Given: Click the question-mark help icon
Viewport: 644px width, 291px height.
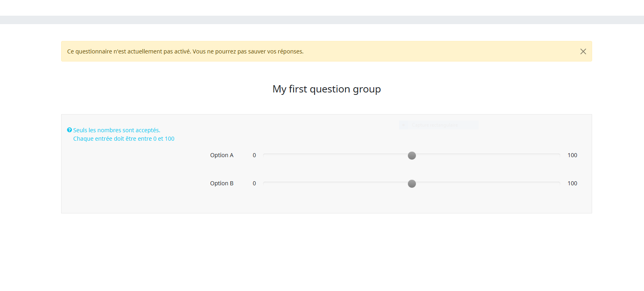Looking at the screenshot, I should [x=70, y=130].
